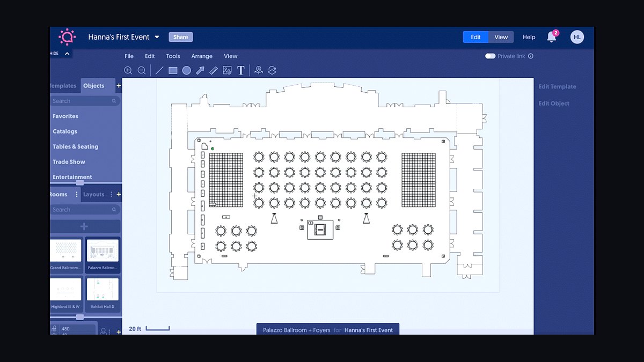This screenshot has width=644, height=362.
Task: Click the slider handle below room thumbnails
Action: click(80, 317)
